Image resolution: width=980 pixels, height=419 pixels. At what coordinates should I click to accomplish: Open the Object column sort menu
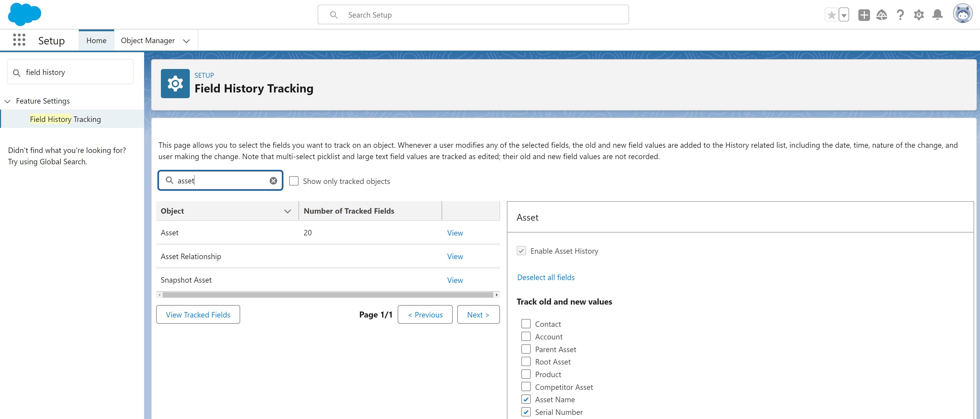[x=287, y=211]
